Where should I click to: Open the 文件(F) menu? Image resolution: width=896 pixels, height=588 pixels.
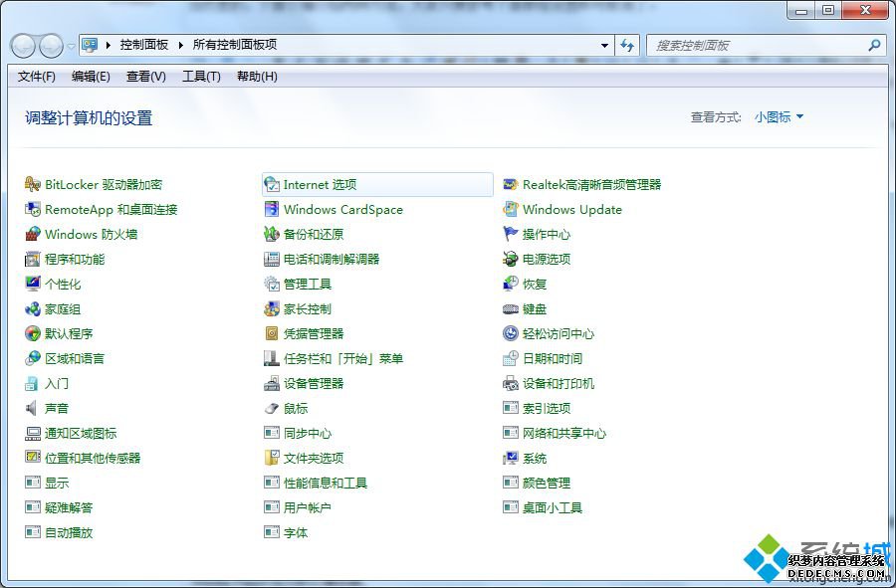[x=37, y=77]
